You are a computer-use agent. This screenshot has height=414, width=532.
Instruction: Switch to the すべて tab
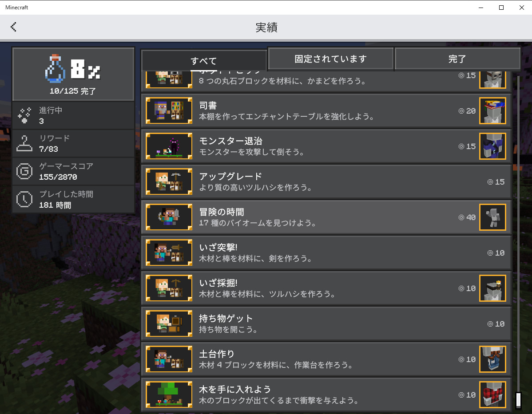coord(203,60)
